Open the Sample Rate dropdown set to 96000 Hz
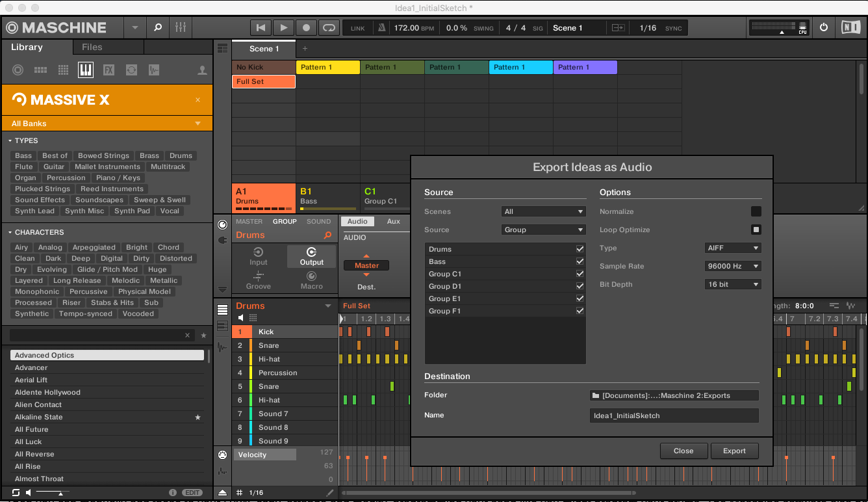 point(733,266)
